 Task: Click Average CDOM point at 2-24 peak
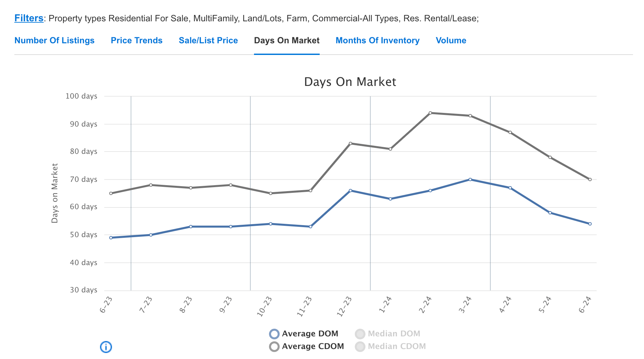[430, 113]
